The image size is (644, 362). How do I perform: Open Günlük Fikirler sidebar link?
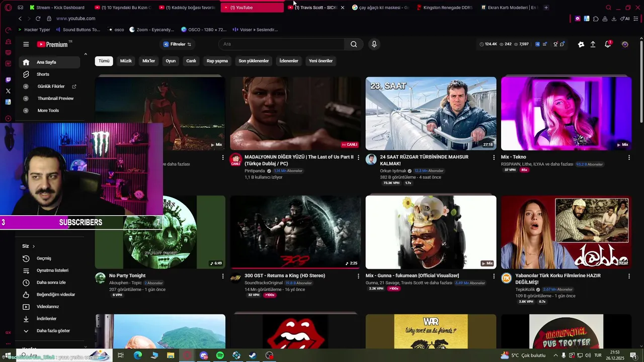pyautogui.click(x=49, y=86)
